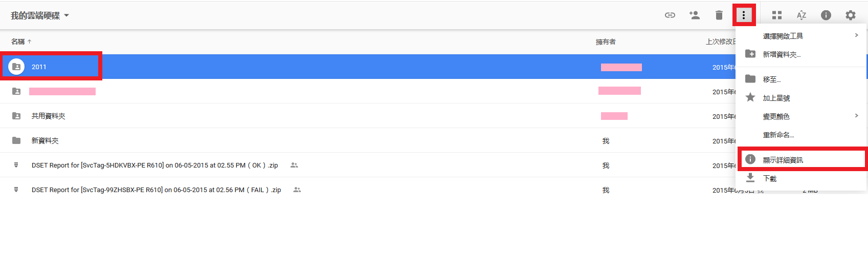Switch to grid view icon
This screenshot has height=270, width=868.
(776, 15)
